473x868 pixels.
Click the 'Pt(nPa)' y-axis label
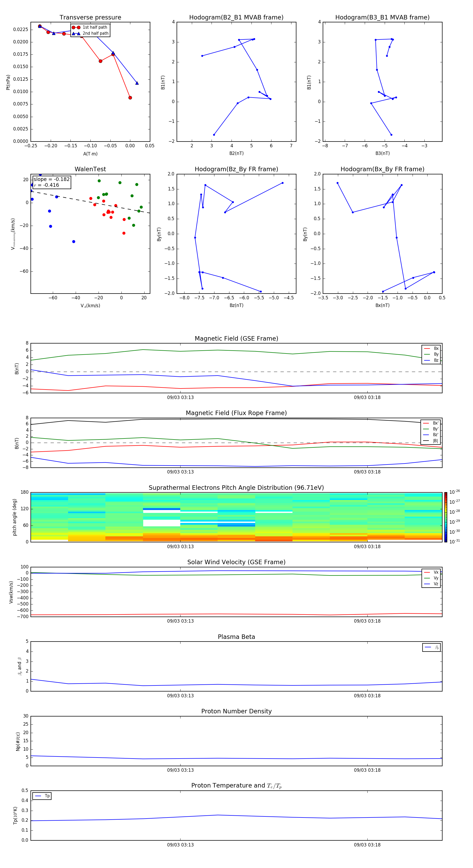pos(8,82)
